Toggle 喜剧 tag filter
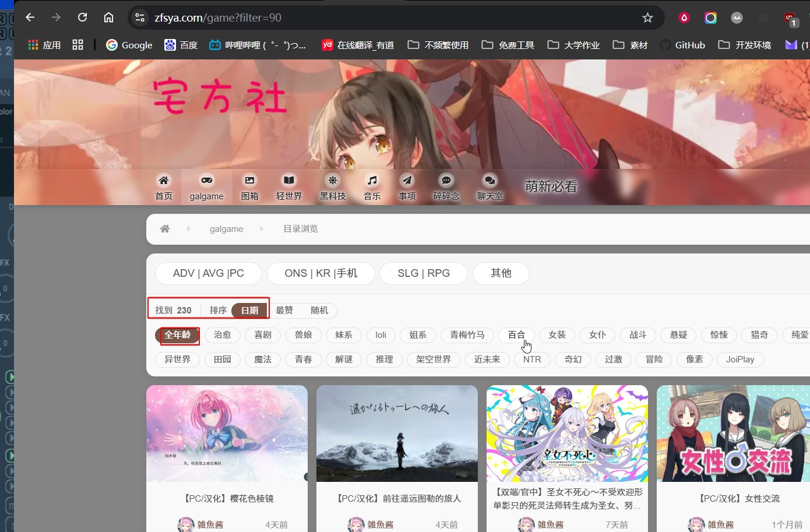 tap(263, 335)
